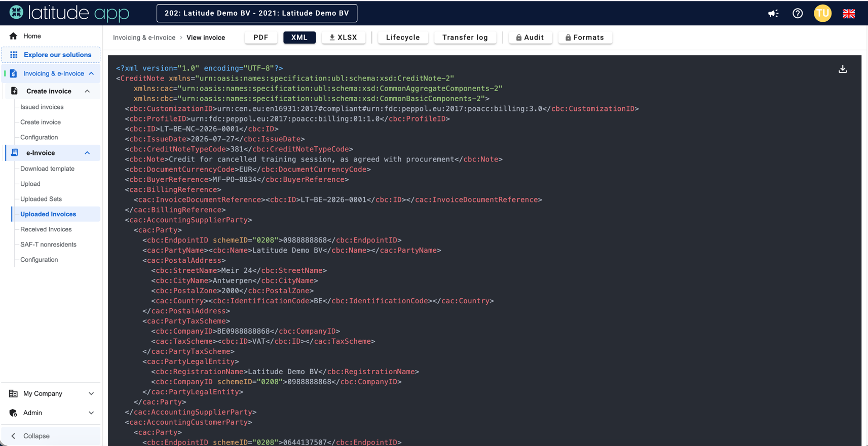Click the Create invoice file icon

pos(14,91)
